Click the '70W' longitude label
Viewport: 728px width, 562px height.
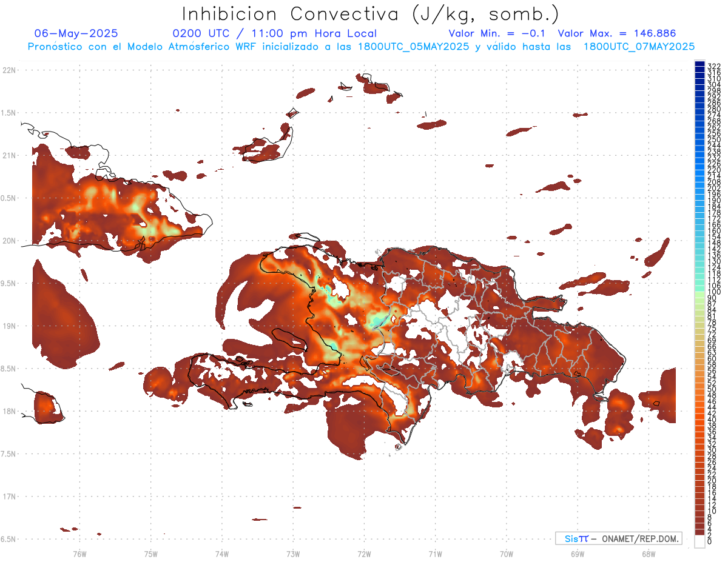click(x=506, y=554)
